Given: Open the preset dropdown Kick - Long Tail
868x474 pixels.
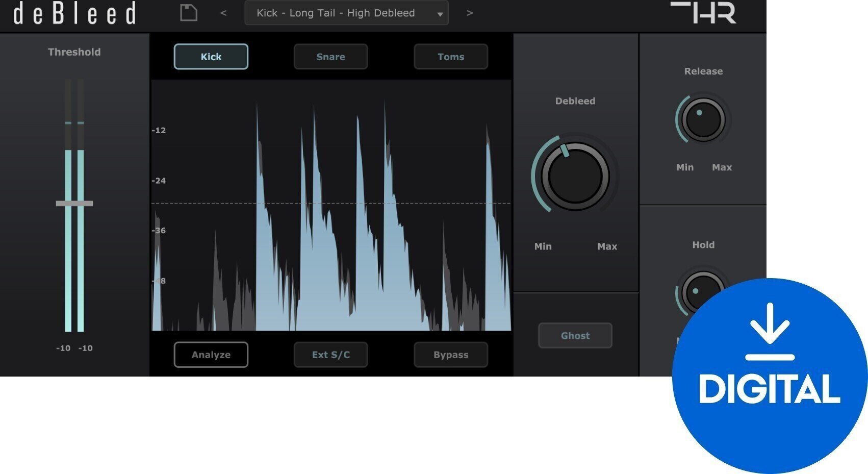Looking at the screenshot, I should pos(346,13).
